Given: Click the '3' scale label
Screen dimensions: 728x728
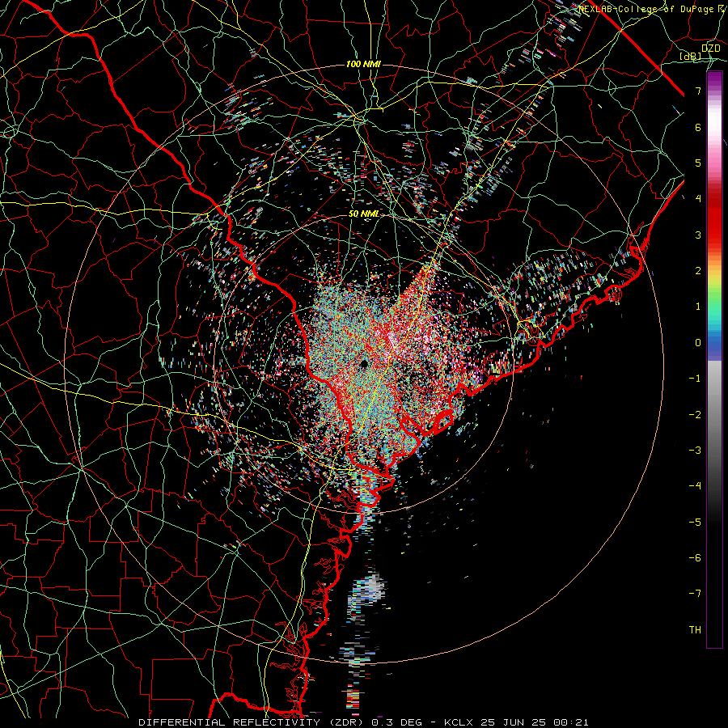Looking at the screenshot, I should pyautogui.click(x=698, y=235).
